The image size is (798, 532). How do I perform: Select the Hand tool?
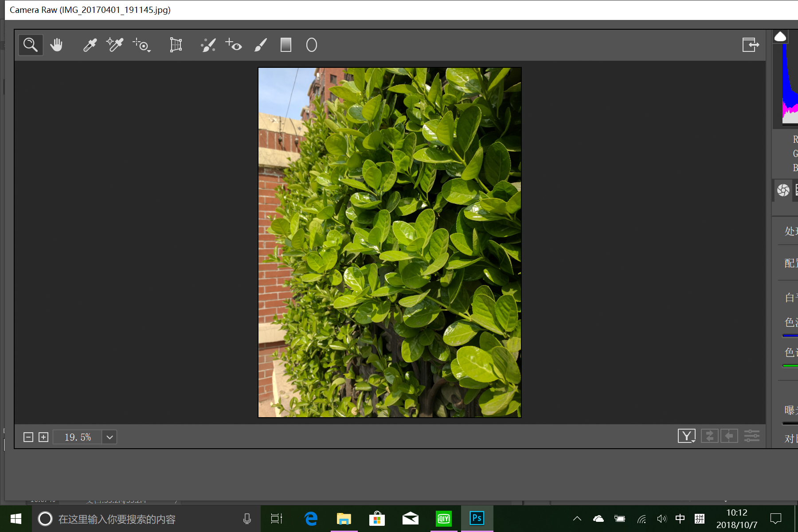click(56, 45)
